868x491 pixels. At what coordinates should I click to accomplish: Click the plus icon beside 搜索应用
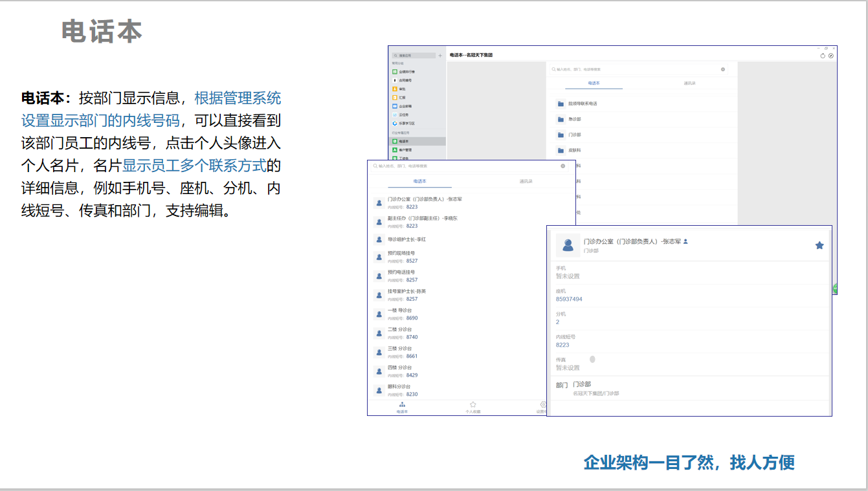[440, 56]
